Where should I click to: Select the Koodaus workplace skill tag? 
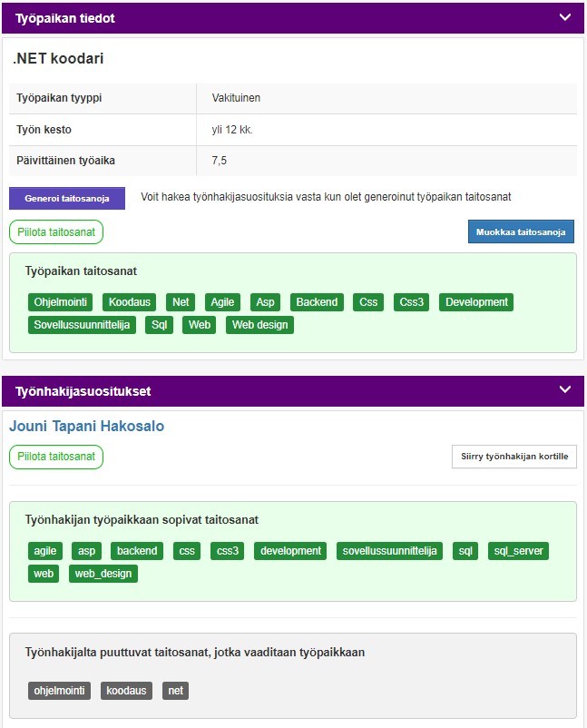(130, 302)
